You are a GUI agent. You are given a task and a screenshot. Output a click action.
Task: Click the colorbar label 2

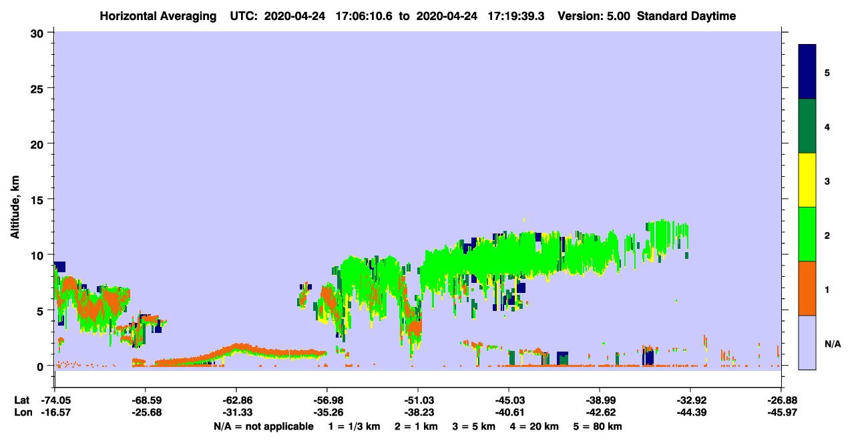pyautogui.click(x=827, y=235)
